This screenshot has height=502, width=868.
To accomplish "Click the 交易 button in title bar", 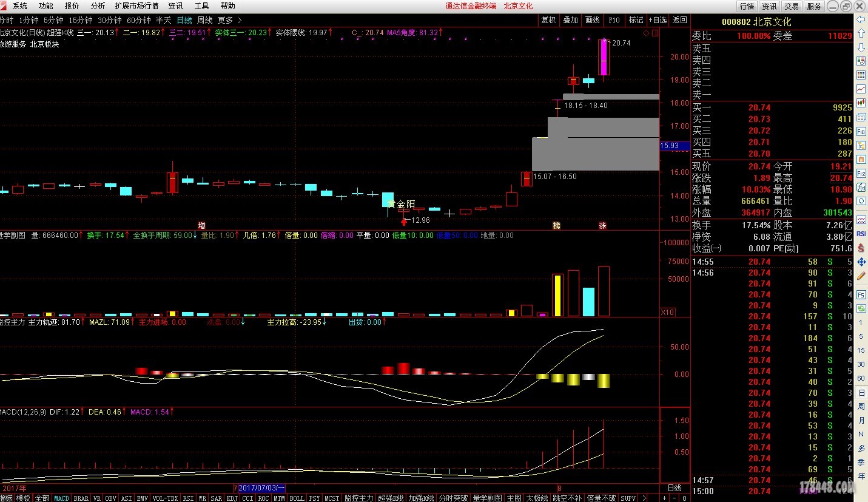I will [x=792, y=6].
